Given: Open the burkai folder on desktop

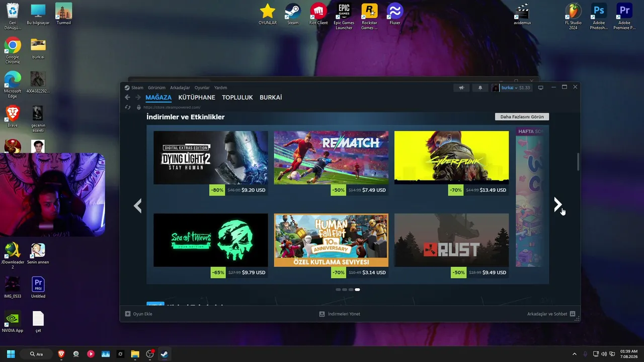Looking at the screenshot, I should coord(38,48).
